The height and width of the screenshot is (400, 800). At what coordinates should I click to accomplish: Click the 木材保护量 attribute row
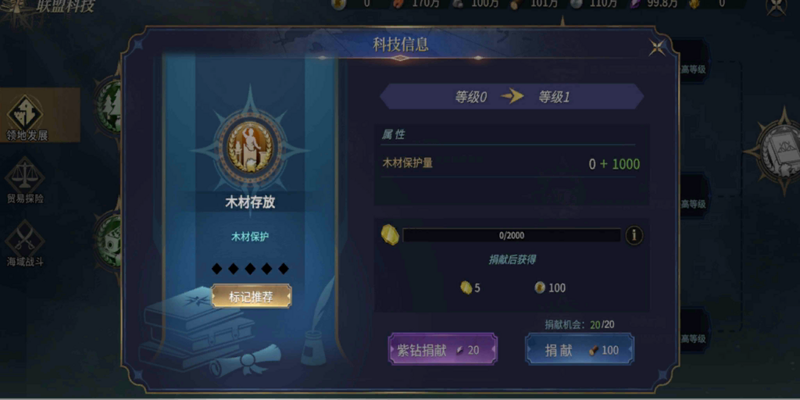pos(511,164)
